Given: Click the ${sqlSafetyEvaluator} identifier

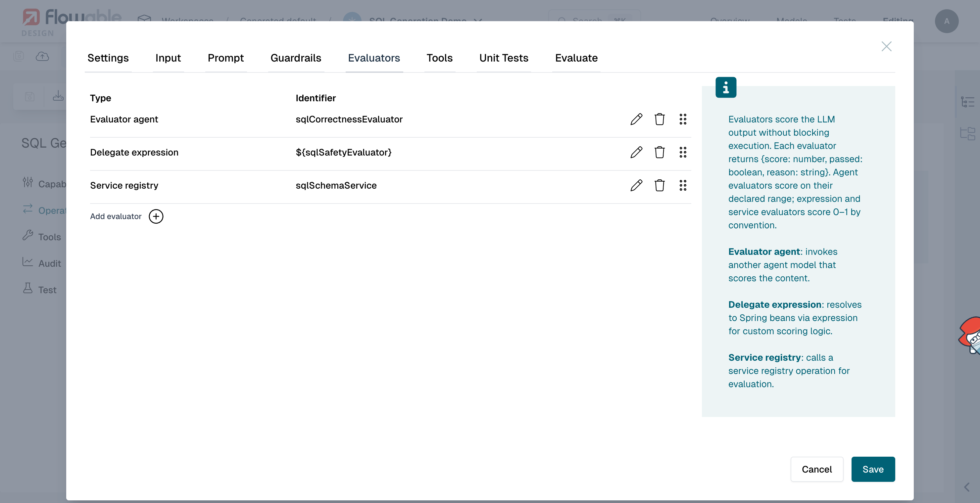Looking at the screenshot, I should [x=344, y=153].
